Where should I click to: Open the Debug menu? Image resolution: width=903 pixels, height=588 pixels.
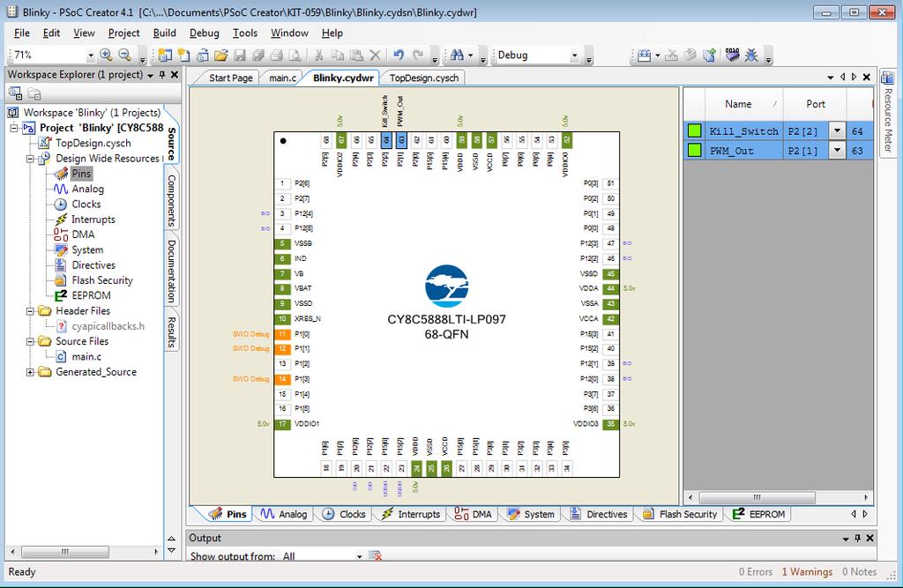point(204,33)
